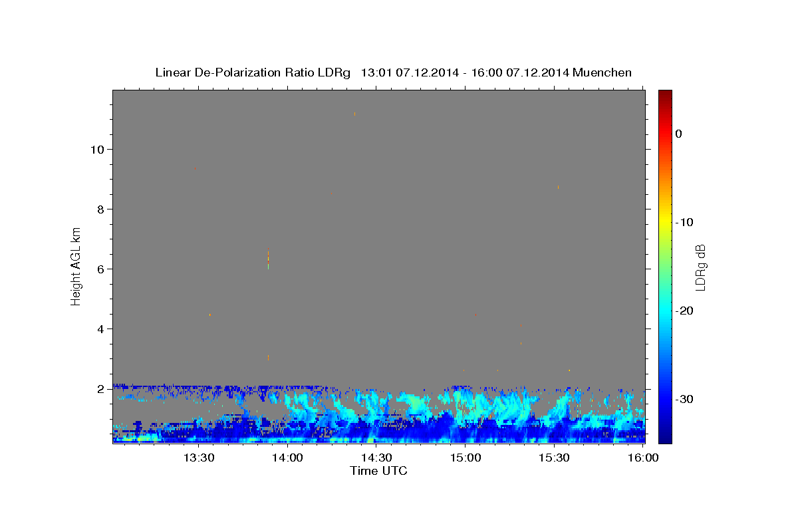This screenshot has width=798, height=532.
Task: Click the 14:00 time tick label
Action: point(288,458)
